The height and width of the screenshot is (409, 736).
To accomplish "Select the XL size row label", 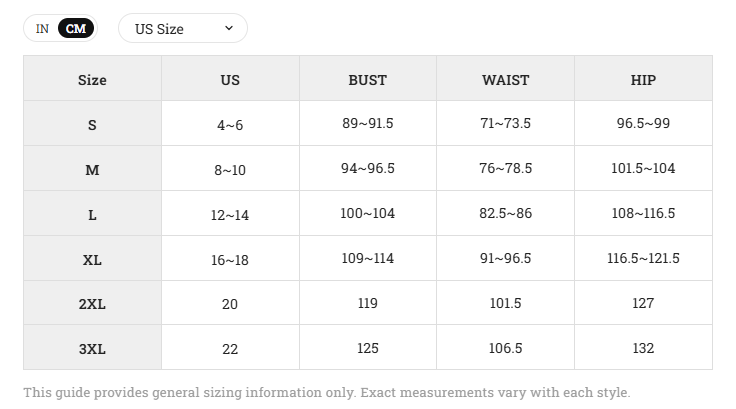I will point(92,259).
